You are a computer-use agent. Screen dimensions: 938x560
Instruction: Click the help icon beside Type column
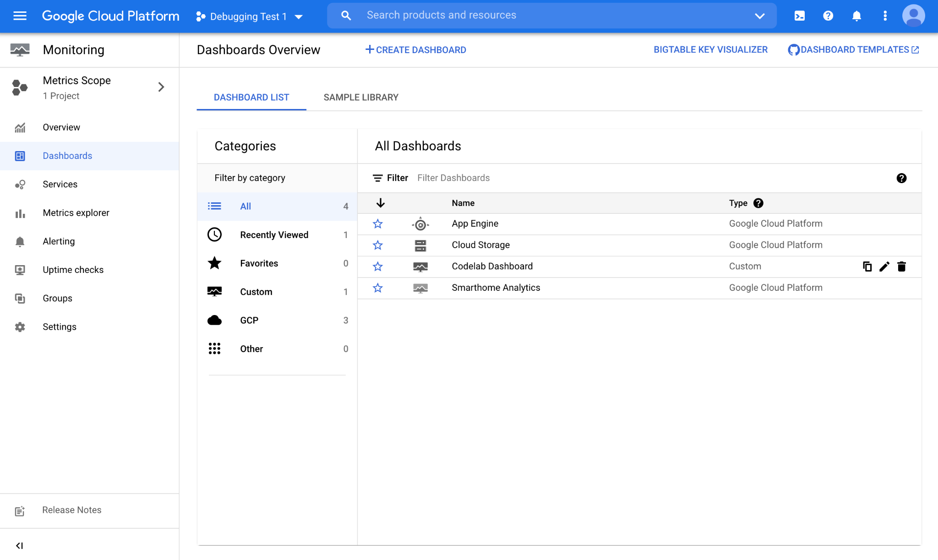(758, 203)
